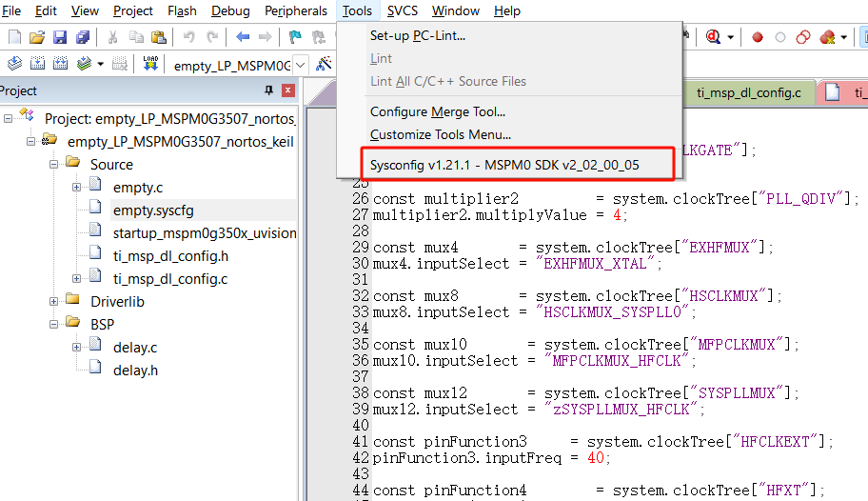Click the Cut scissors icon
Viewport: 868px width, 501px height.
113,37
